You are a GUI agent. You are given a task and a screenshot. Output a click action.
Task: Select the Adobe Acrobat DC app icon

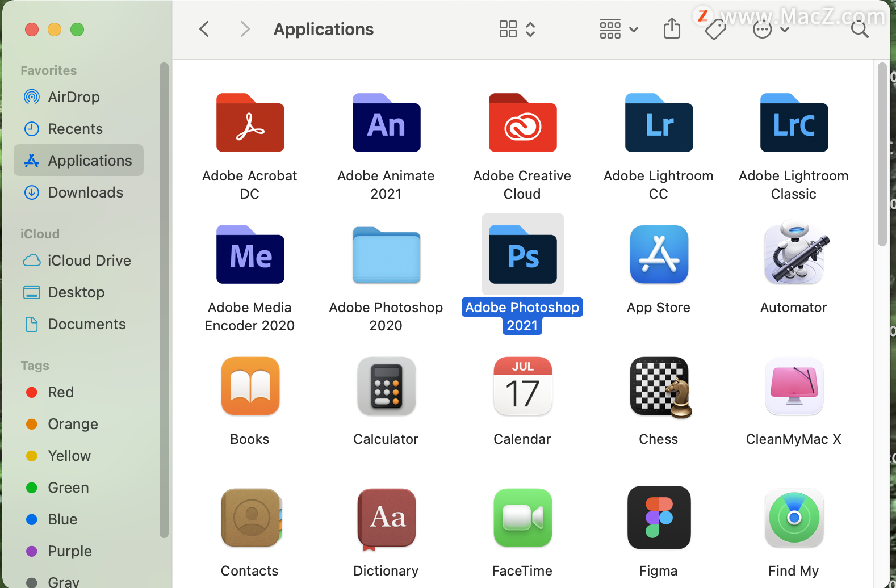click(x=250, y=123)
